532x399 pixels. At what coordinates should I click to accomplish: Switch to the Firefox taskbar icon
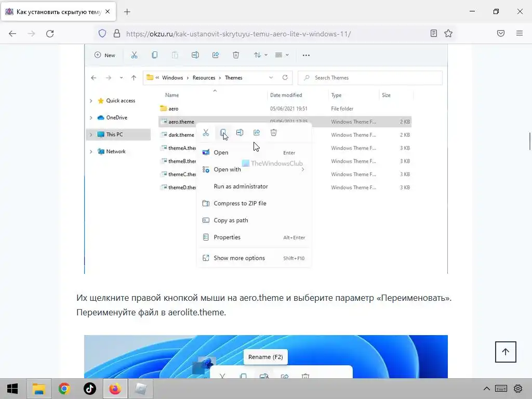[115, 389]
